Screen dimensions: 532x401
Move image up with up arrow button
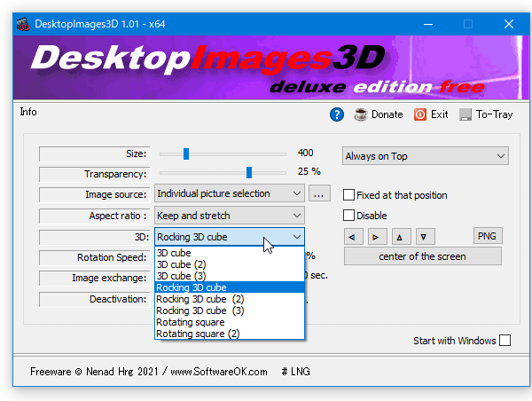pyautogui.click(x=402, y=237)
